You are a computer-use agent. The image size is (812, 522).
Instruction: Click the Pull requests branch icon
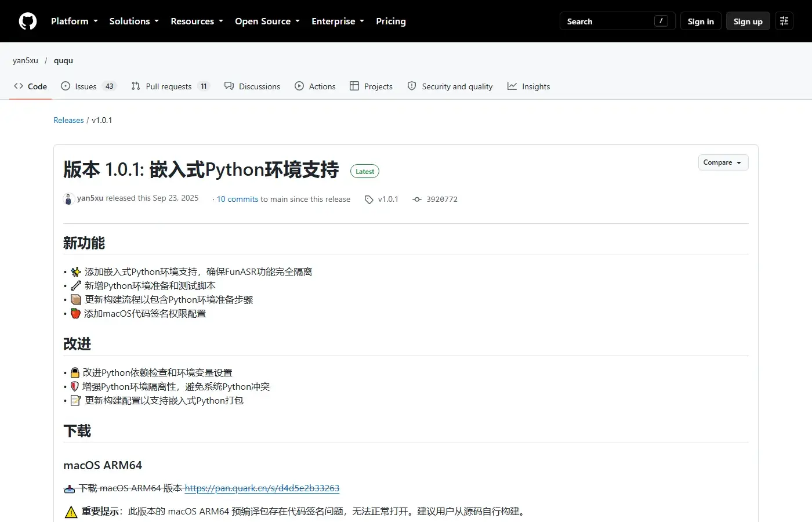click(x=136, y=86)
